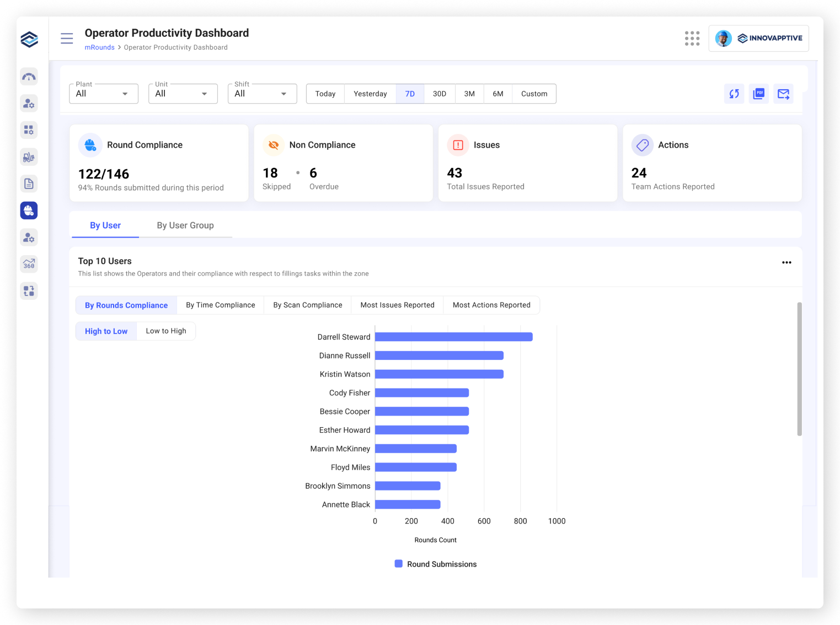Screen dimensions: 840x625
Task: Click the document sidebar icon
Action: point(29,184)
